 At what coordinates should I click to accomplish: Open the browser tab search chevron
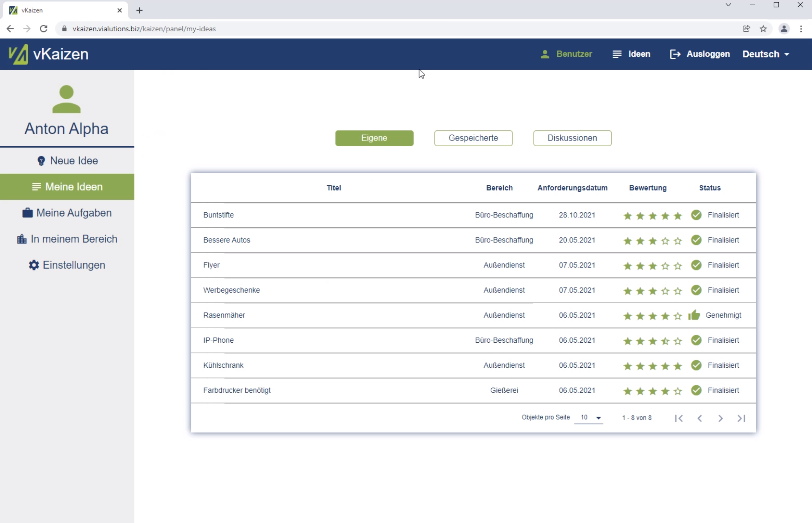[728, 5]
